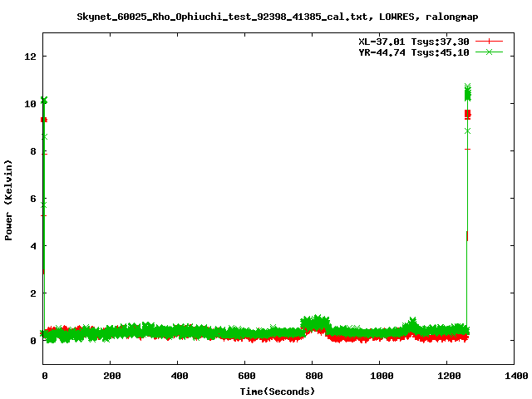Click the green peak top at plot's right

coord(467,87)
